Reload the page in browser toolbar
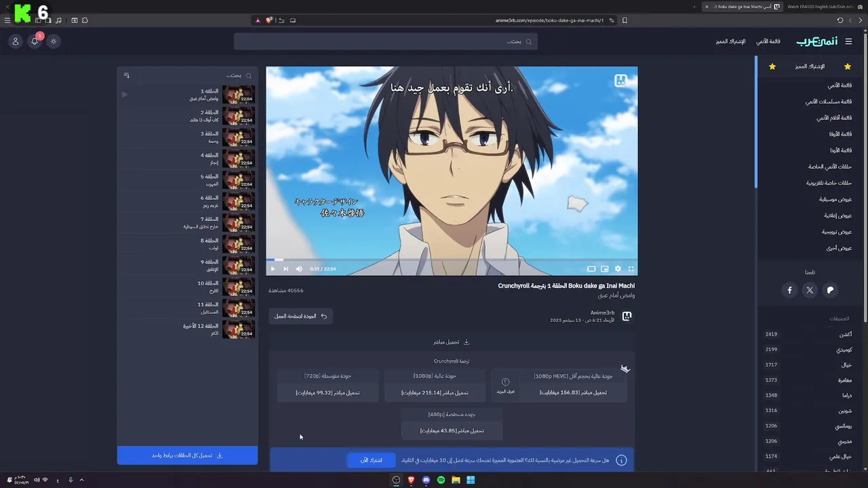The width and height of the screenshot is (868, 488). (840, 20)
